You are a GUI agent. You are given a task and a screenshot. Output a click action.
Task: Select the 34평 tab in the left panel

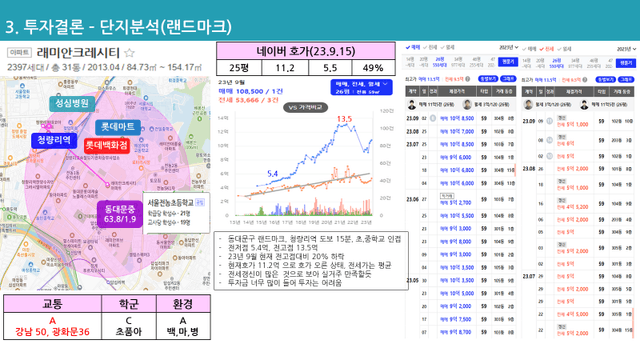pos(458,62)
